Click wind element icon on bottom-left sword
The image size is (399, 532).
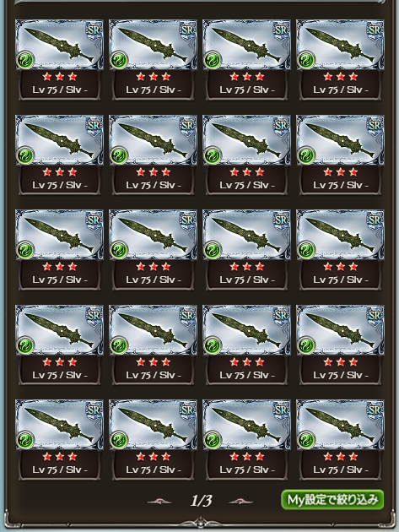[x=25, y=440]
